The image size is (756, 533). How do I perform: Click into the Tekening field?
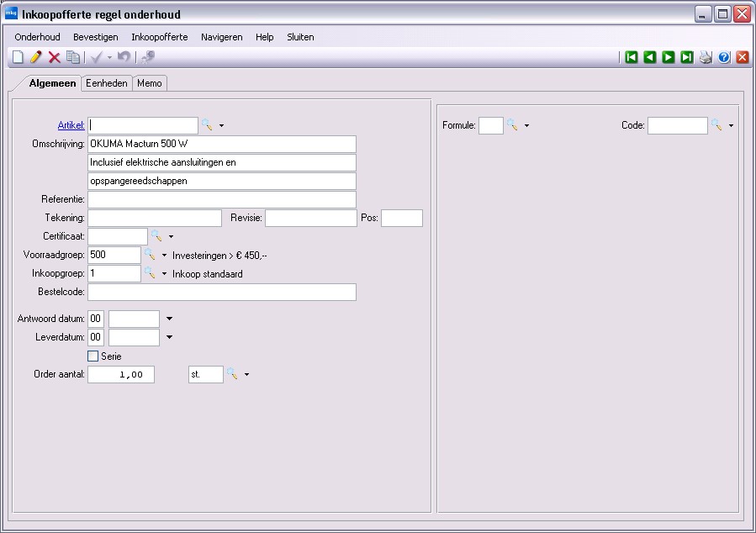pyautogui.click(x=155, y=218)
